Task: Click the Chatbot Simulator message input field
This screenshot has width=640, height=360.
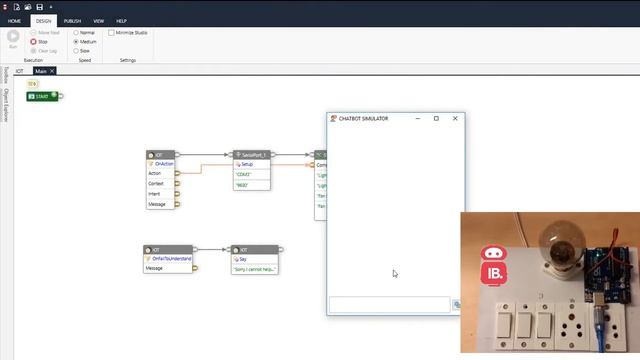Action: point(389,304)
